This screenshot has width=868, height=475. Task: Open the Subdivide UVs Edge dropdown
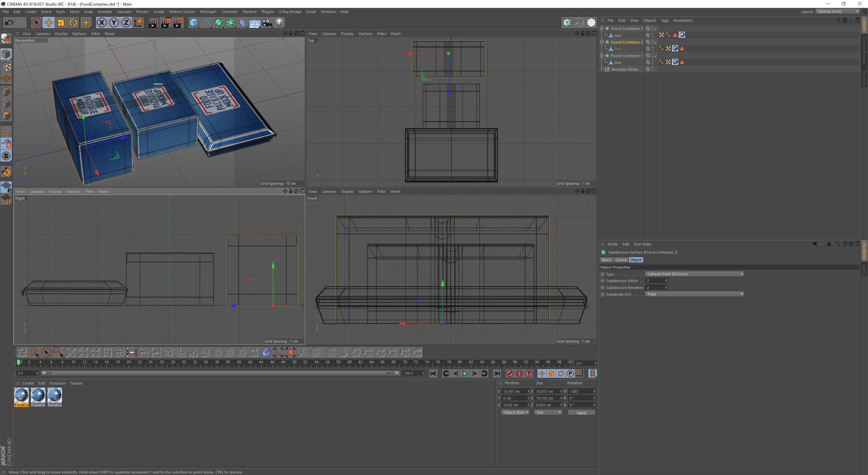pos(694,294)
